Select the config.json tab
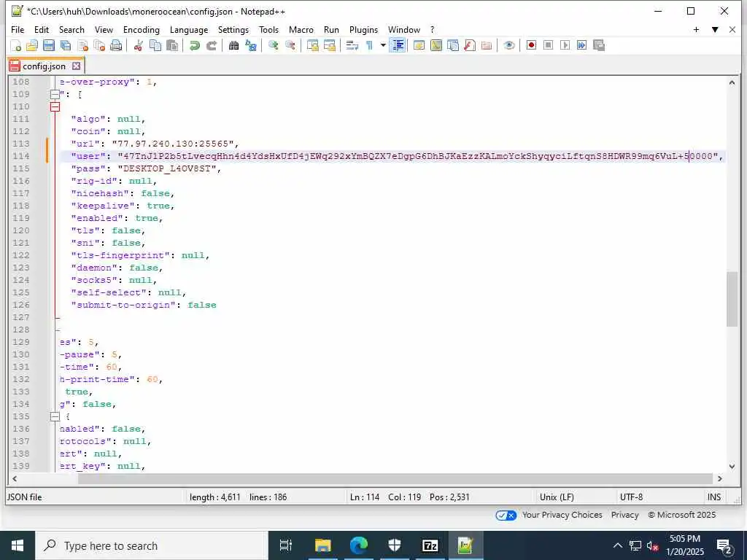 coord(44,66)
